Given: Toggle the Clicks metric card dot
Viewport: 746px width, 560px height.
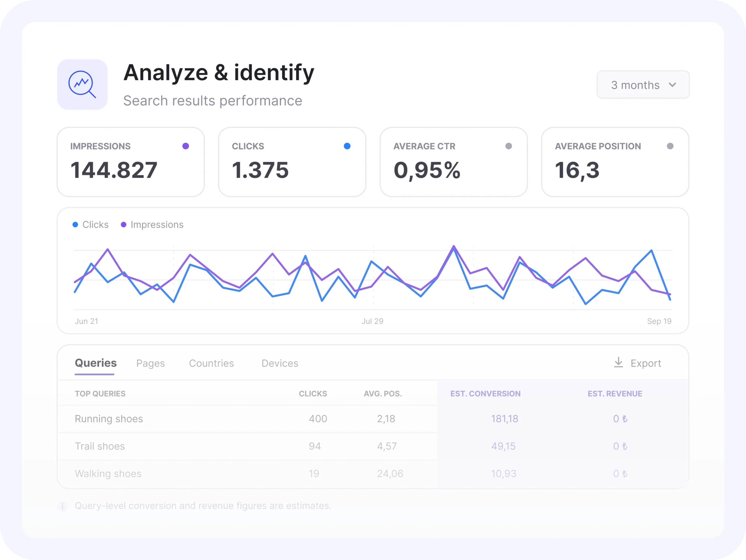Looking at the screenshot, I should click(347, 146).
